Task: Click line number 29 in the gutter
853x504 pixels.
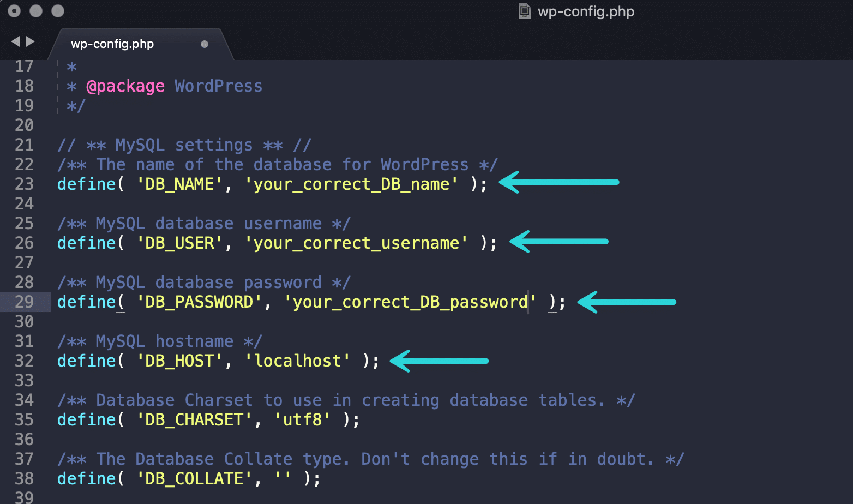Action: (x=24, y=302)
